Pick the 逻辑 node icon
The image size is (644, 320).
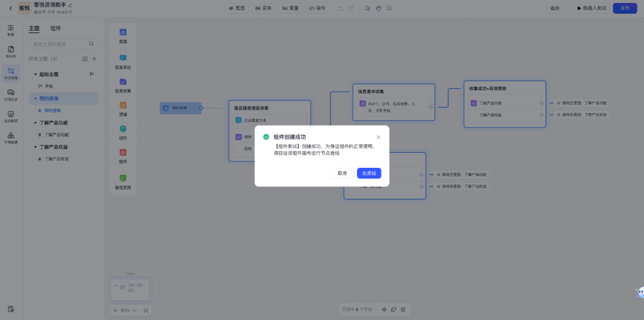coord(123,105)
